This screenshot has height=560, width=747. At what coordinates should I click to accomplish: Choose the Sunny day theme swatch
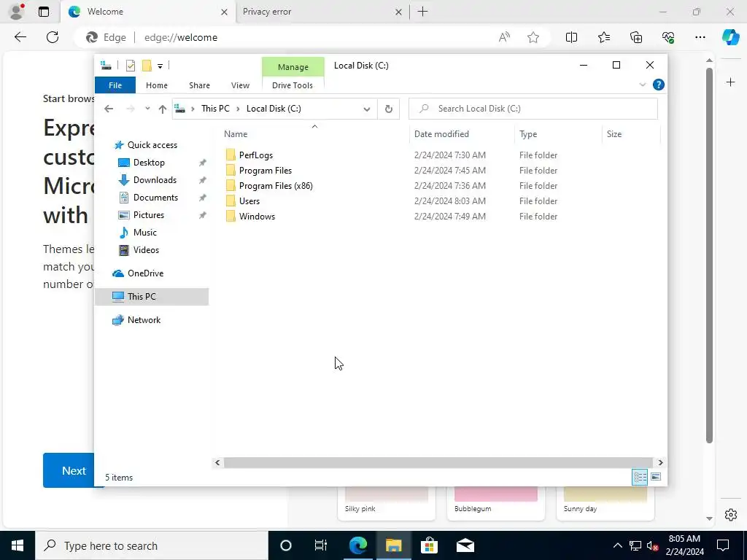[605, 502]
